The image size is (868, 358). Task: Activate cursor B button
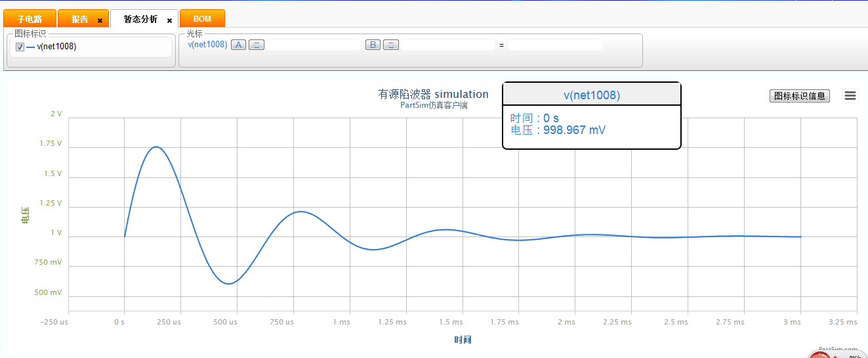click(x=373, y=45)
